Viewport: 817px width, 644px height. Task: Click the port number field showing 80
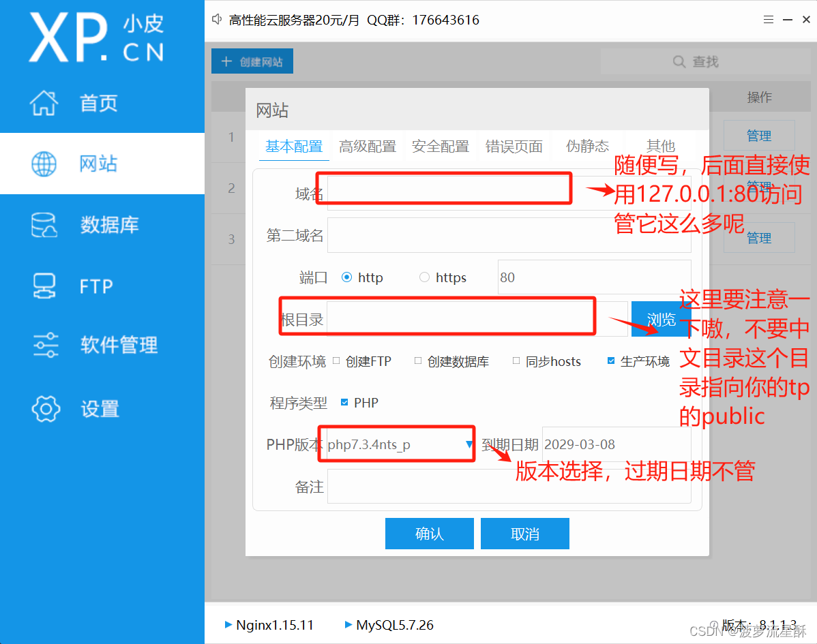595,277
